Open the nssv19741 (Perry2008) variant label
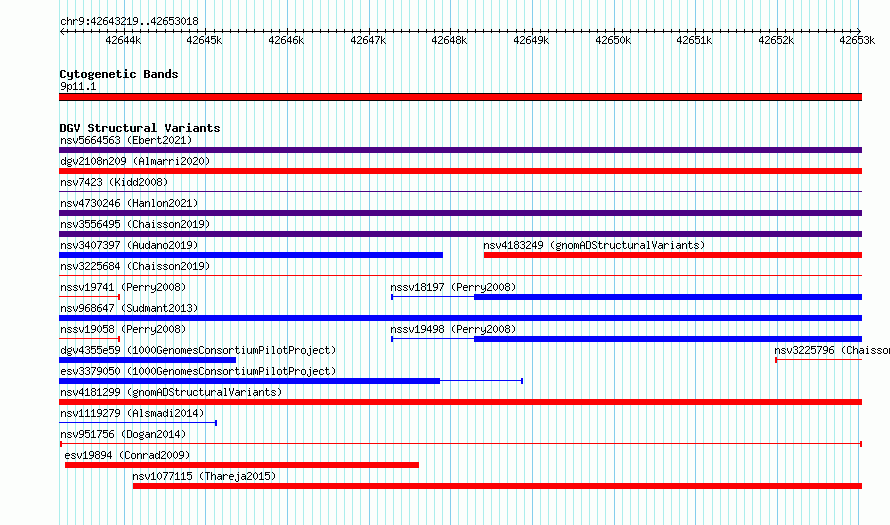The width and height of the screenshot is (890, 525). [x=123, y=287]
